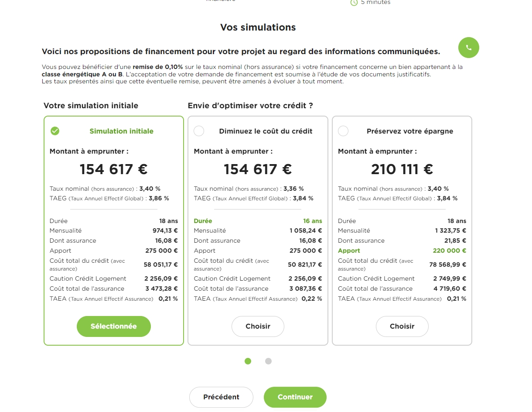Click Envie d'optimiser votre crédit heading
The width and height of the screenshot is (532, 412).
click(250, 106)
